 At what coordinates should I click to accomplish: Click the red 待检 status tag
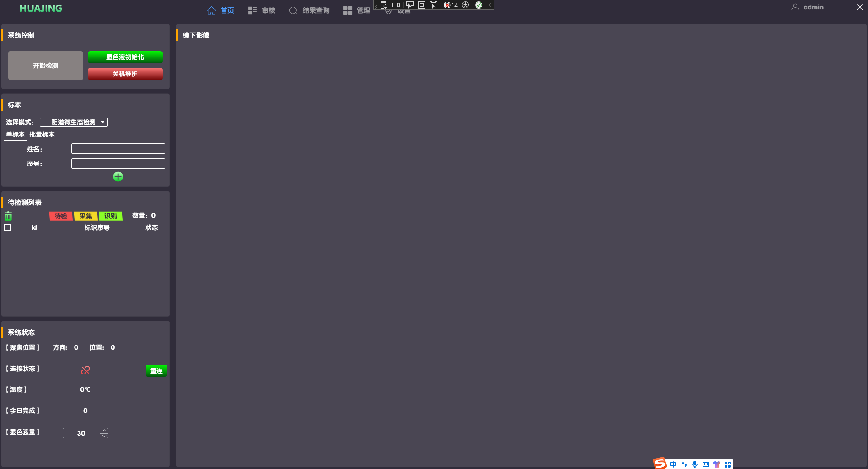click(x=61, y=216)
